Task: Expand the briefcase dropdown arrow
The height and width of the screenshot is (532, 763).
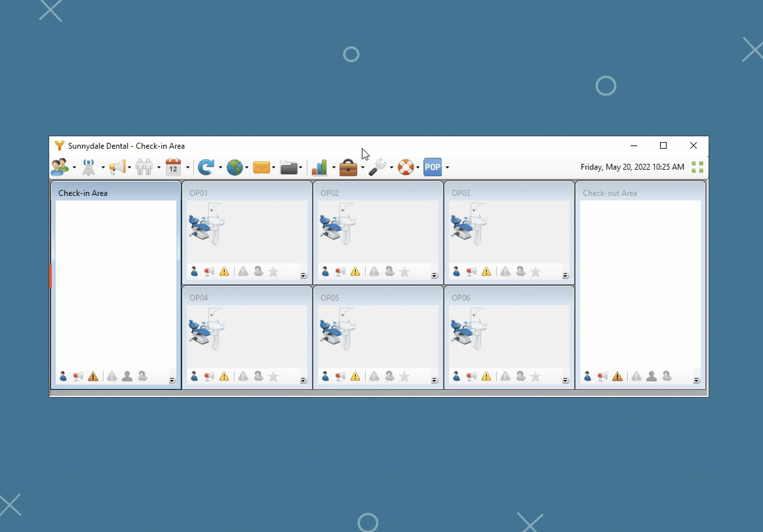Action: 362,168
